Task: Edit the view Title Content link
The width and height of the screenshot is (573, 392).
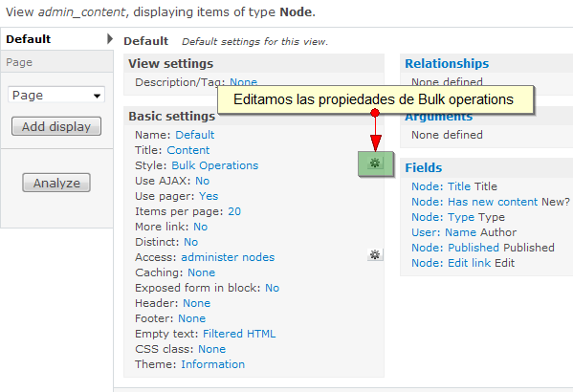Action: [187, 150]
